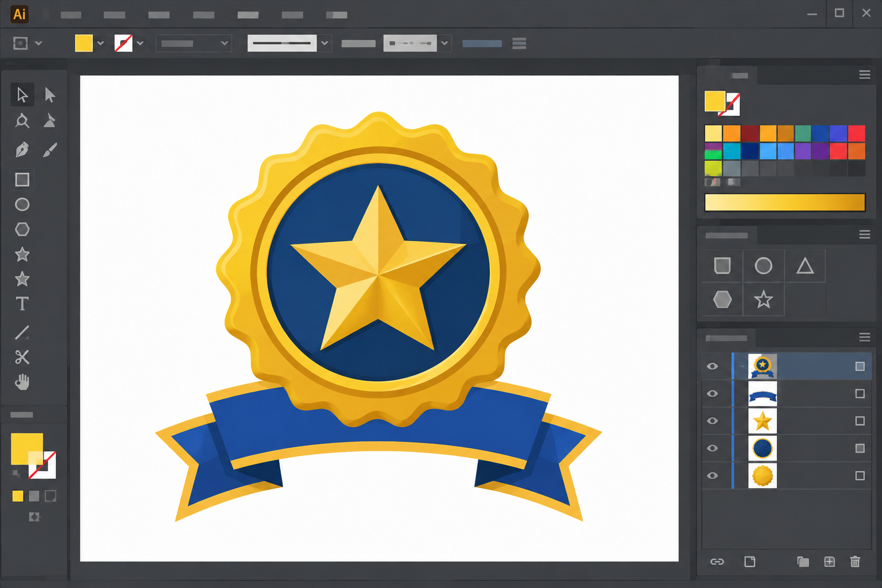
Task: Open dropdown arrow beside control bar stroke swatch
Action: pyautogui.click(x=140, y=43)
